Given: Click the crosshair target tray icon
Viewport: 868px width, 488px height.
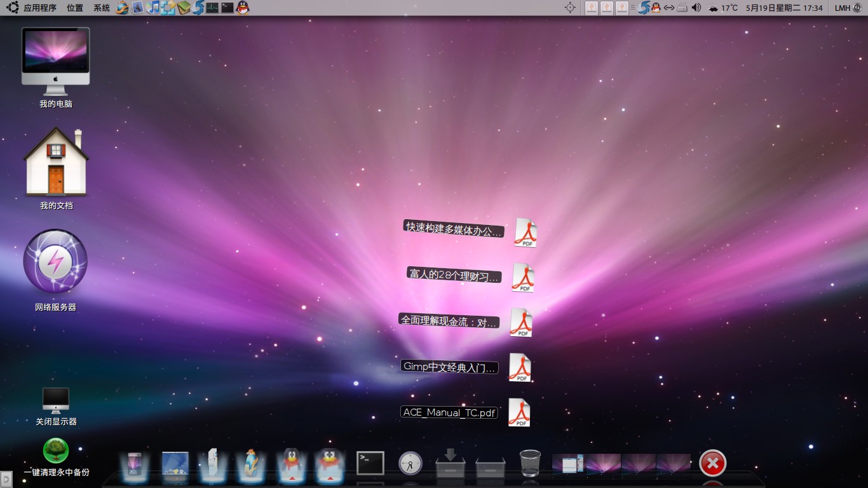Looking at the screenshot, I should 570,8.
